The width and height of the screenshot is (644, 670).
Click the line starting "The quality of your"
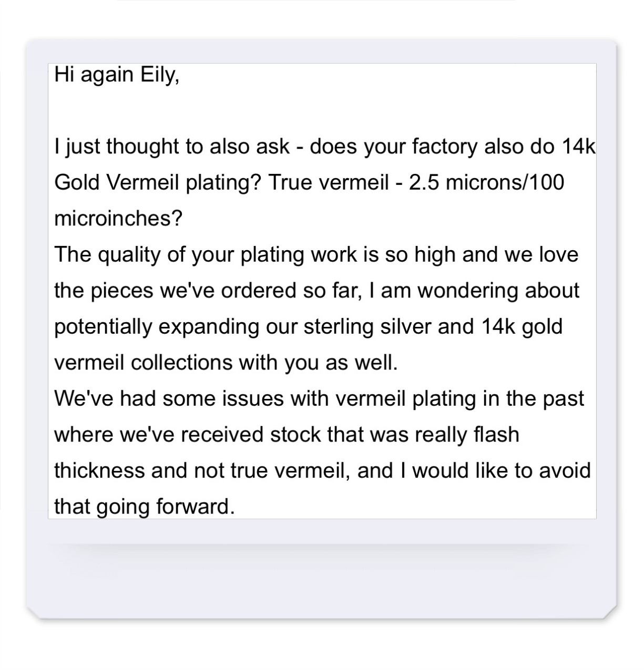point(316,254)
